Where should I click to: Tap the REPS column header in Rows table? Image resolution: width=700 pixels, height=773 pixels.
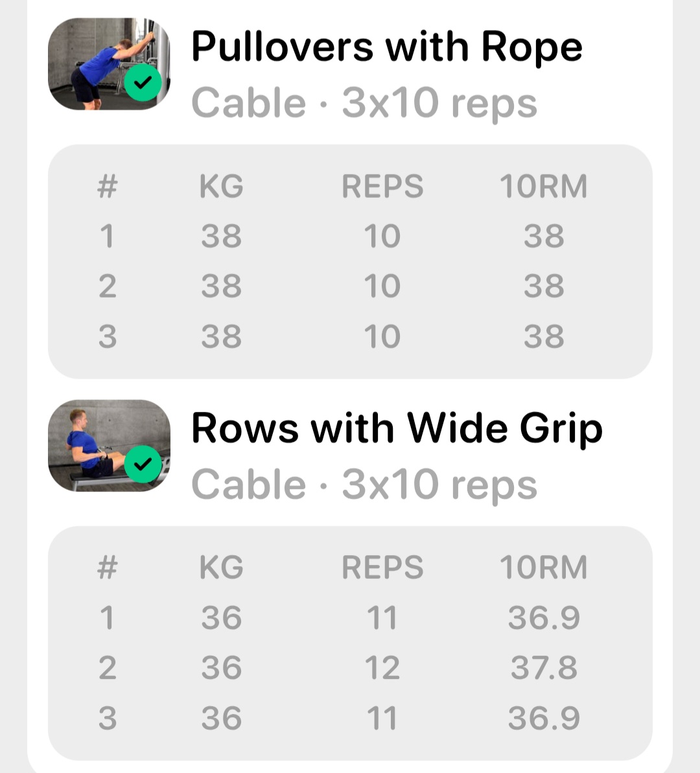tap(382, 568)
